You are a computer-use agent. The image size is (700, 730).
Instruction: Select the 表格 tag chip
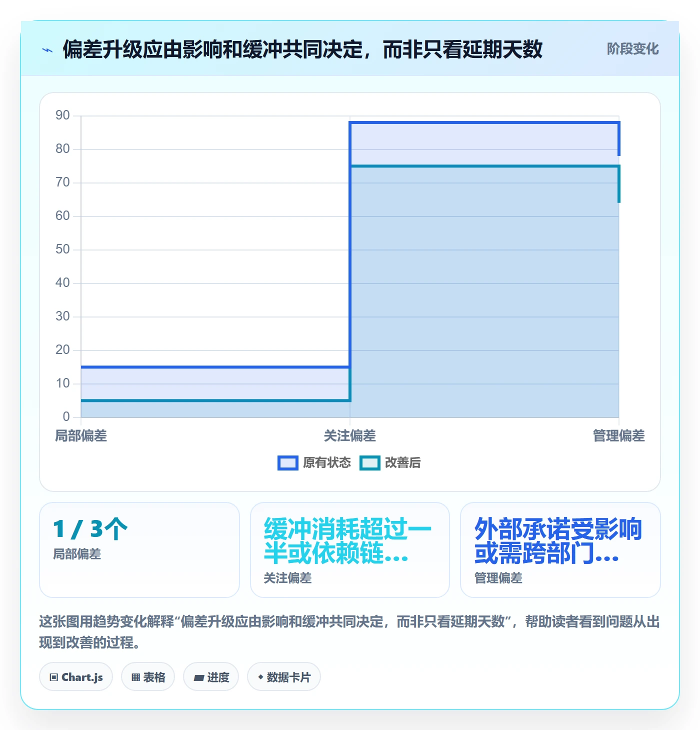click(148, 677)
